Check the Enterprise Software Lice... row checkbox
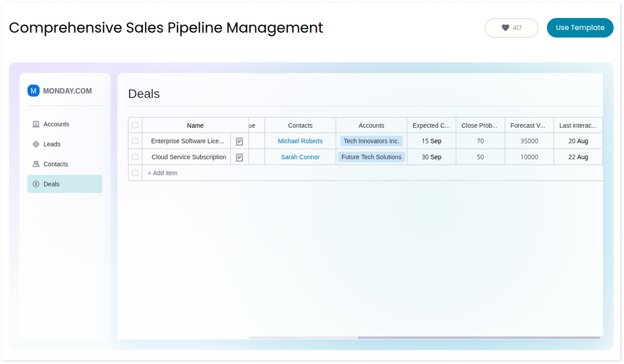 coord(135,141)
